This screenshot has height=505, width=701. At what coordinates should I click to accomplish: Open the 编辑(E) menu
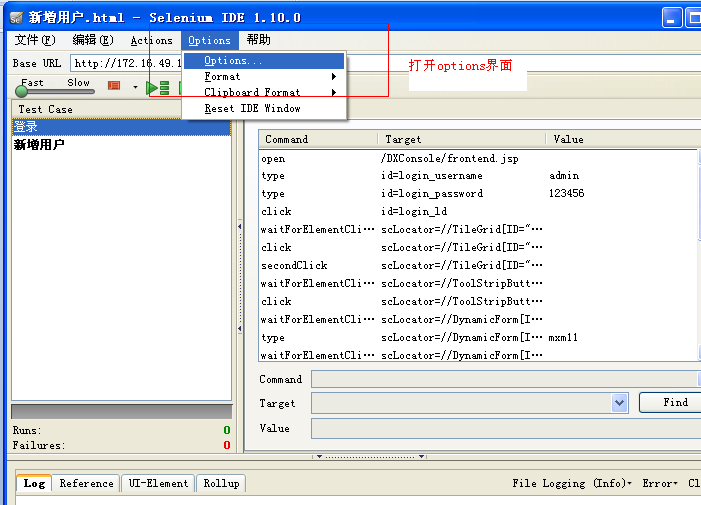(93, 40)
